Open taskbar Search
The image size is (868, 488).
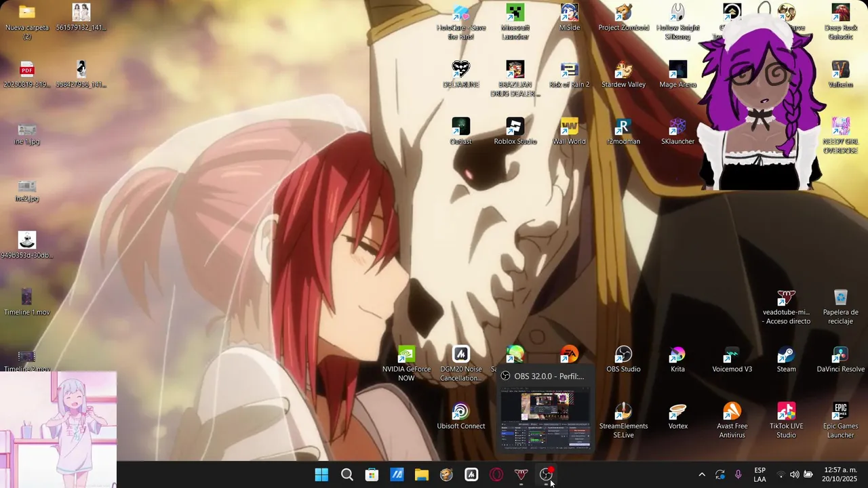coord(347,474)
